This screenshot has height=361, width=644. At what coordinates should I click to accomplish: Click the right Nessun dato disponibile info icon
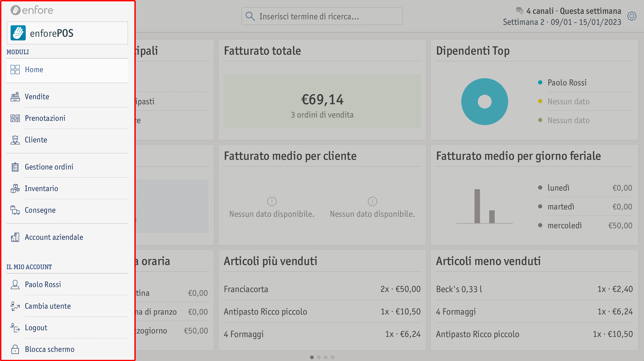click(373, 201)
